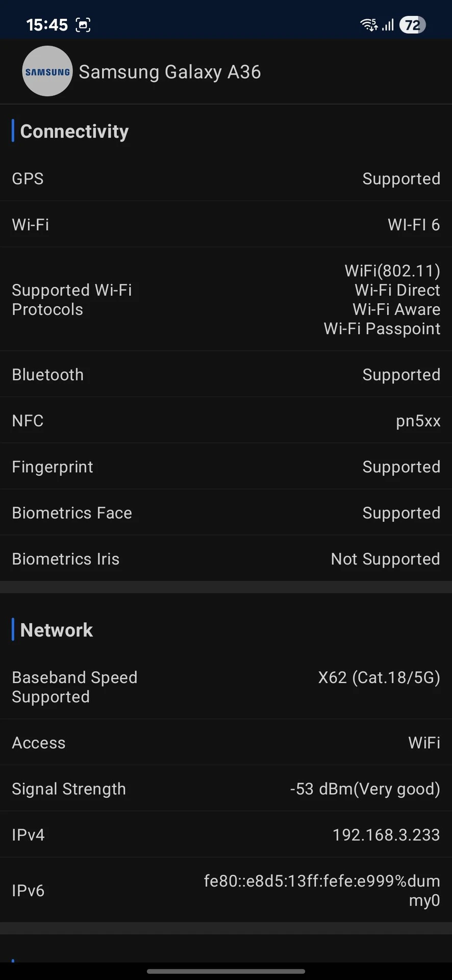Tap the IPv4 address 192.168.3.233
This screenshot has width=452, height=980.
coord(386,835)
